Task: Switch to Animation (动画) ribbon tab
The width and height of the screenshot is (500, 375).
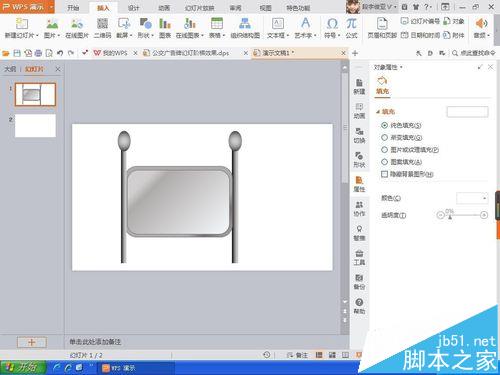Action: coord(164,8)
